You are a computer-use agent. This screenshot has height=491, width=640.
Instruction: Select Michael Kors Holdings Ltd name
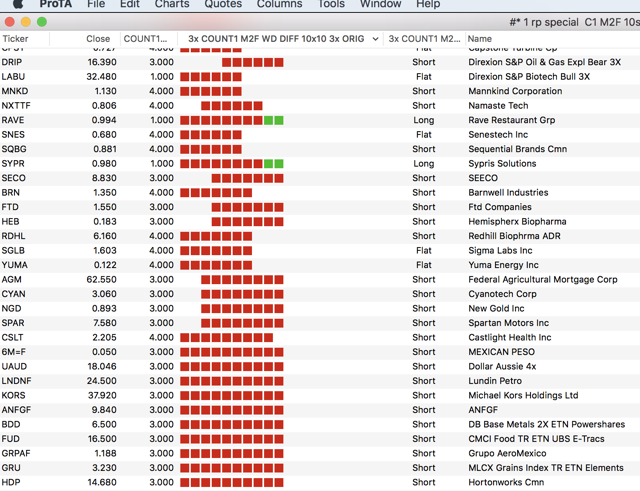click(523, 395)
